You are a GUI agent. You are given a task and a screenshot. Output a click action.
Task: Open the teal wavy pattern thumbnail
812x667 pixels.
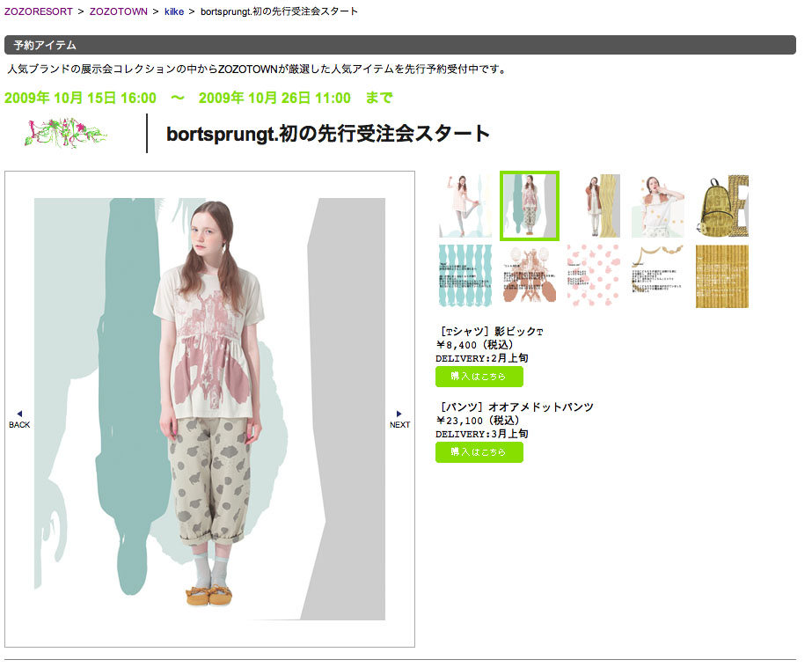click(465, 276)
